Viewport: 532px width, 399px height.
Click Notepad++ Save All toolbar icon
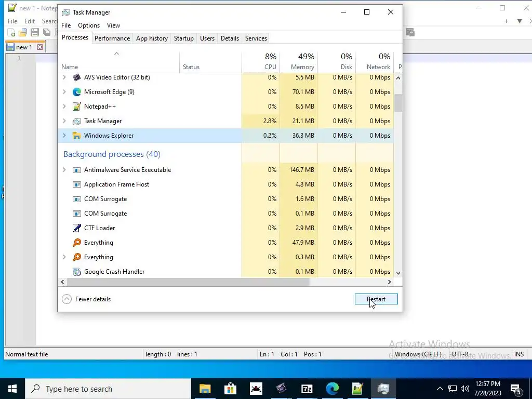[x=46, y=33]
